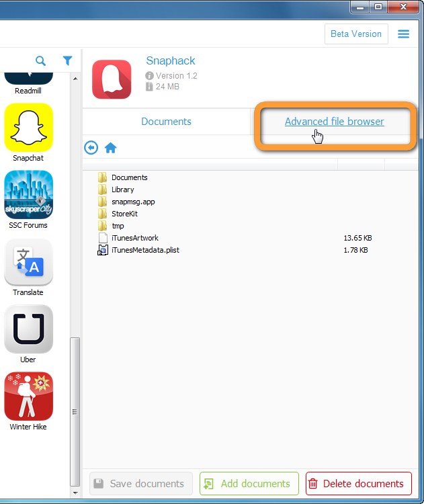Click the version info icon
The image size is (424, 504).
click(x=149, y=75)
